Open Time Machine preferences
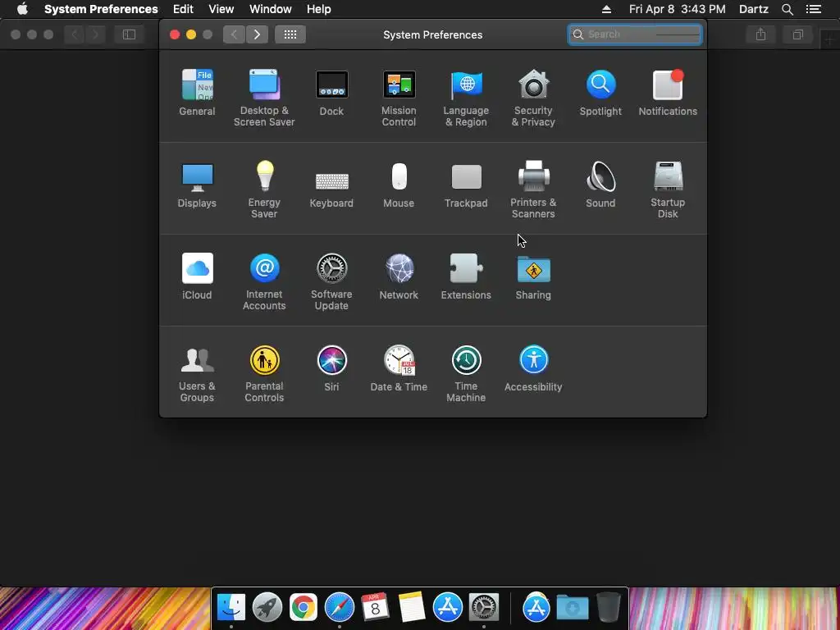The height and width of the screenshot is (630, 840). click(466, 373)
